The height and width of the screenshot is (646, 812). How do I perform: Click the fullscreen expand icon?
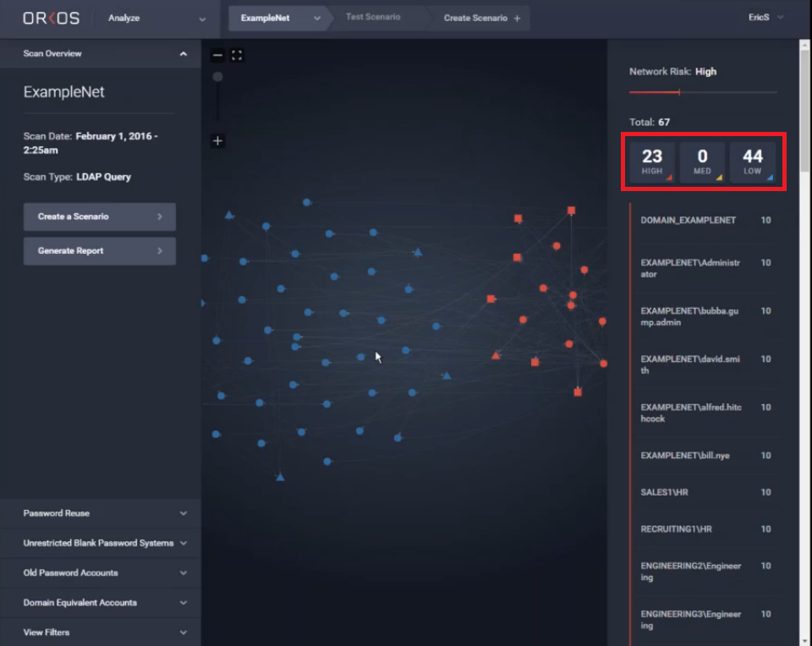tap(238, 56)
